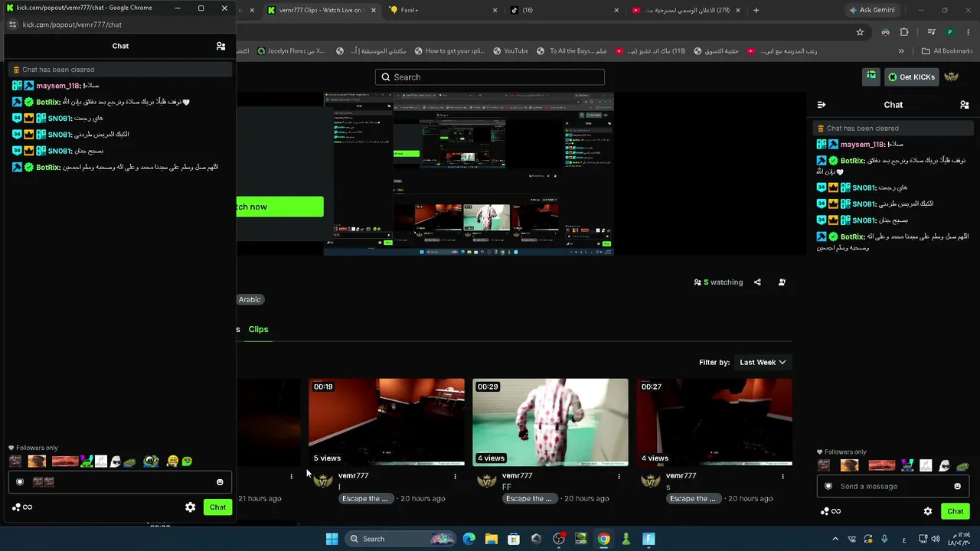The height and width of the screenshot is (551, 980).
Task: Open Chrome three-dot menu
Action: tap(969, 32)
